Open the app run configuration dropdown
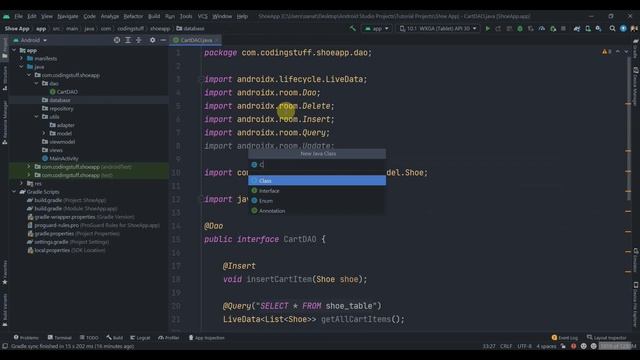 coord(377,29)
